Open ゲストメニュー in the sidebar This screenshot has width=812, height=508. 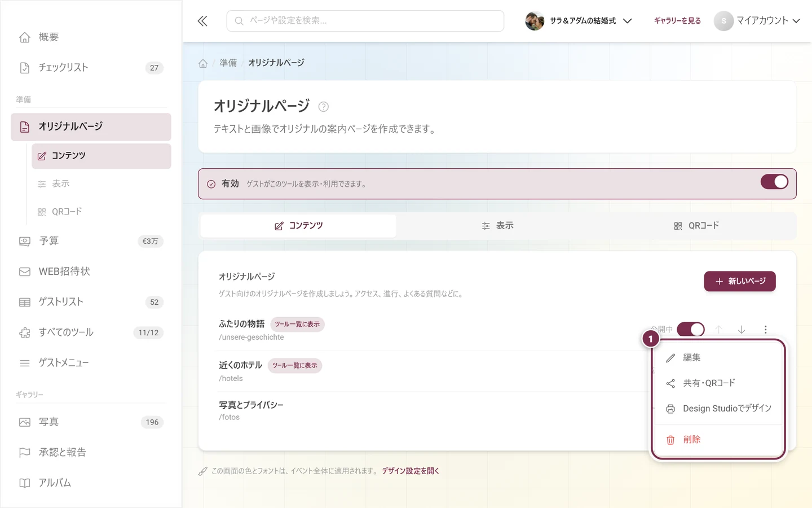click(91, 363)
